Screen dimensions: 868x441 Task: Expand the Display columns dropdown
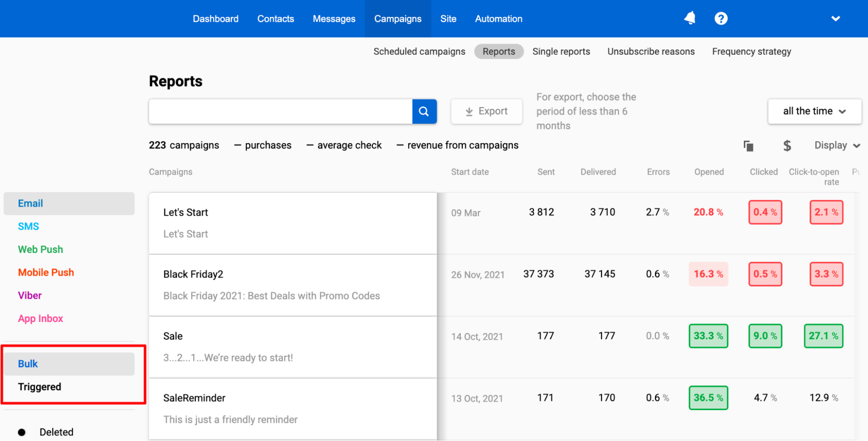click(x=837, y=145)
